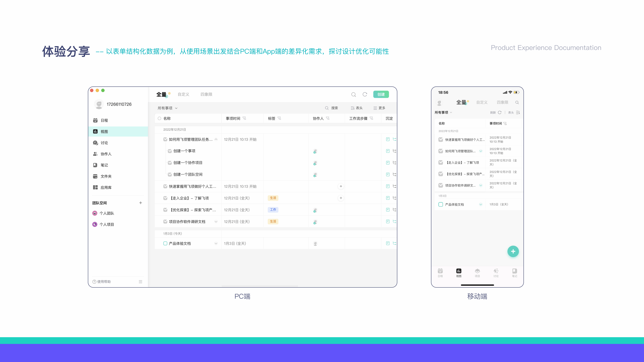Click the green 创建 button

pyautogui.click(x=381, y=94)
